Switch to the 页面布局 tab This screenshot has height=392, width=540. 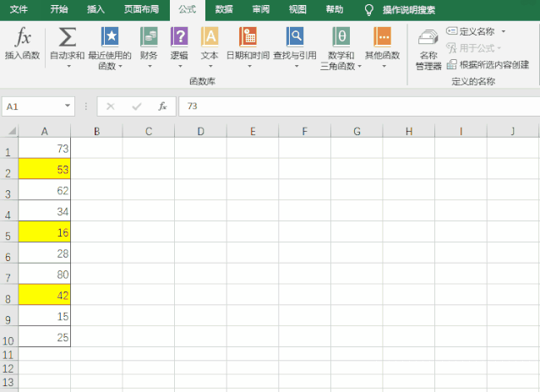pos(141,9)
